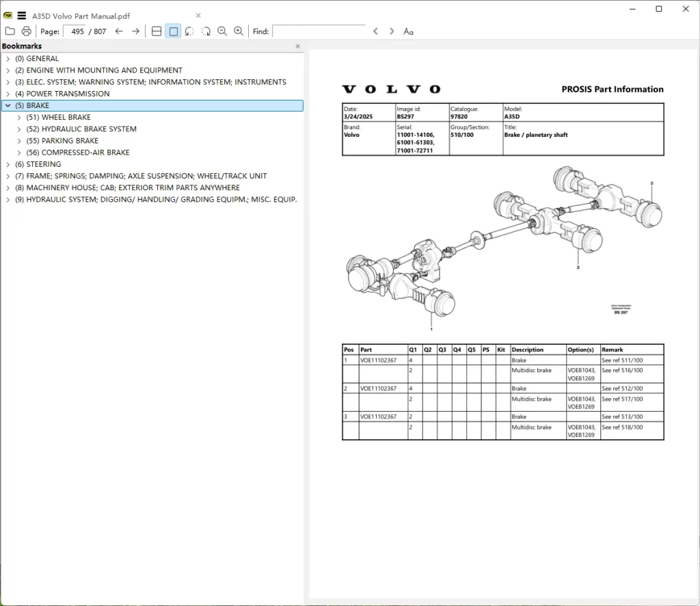This screenshot has height=606, width=700.
Task: Click the PROSIS Part Information heading
Action: [x=612, y=90]
